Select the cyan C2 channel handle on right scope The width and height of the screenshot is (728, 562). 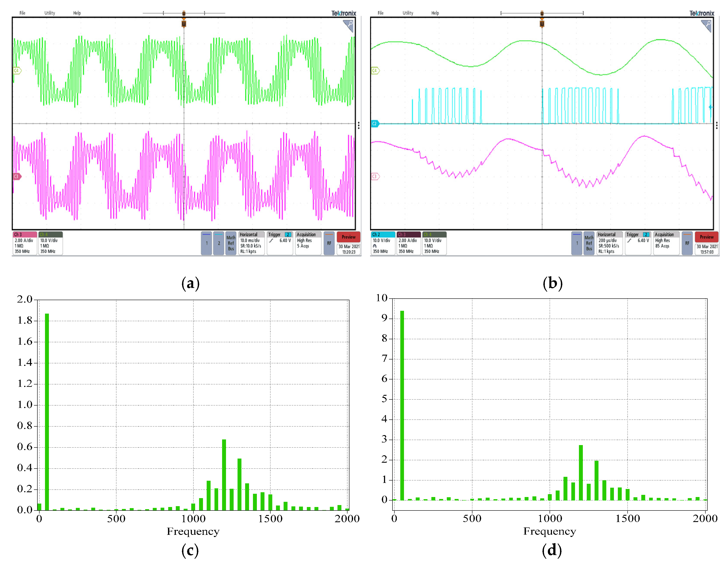coord(375,124)
